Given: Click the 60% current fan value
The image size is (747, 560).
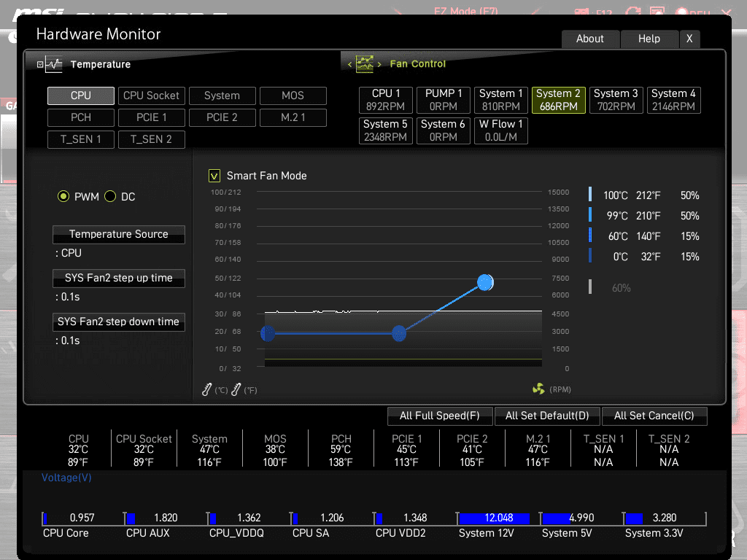Looking at the screenshot, I should click(622, 288).
